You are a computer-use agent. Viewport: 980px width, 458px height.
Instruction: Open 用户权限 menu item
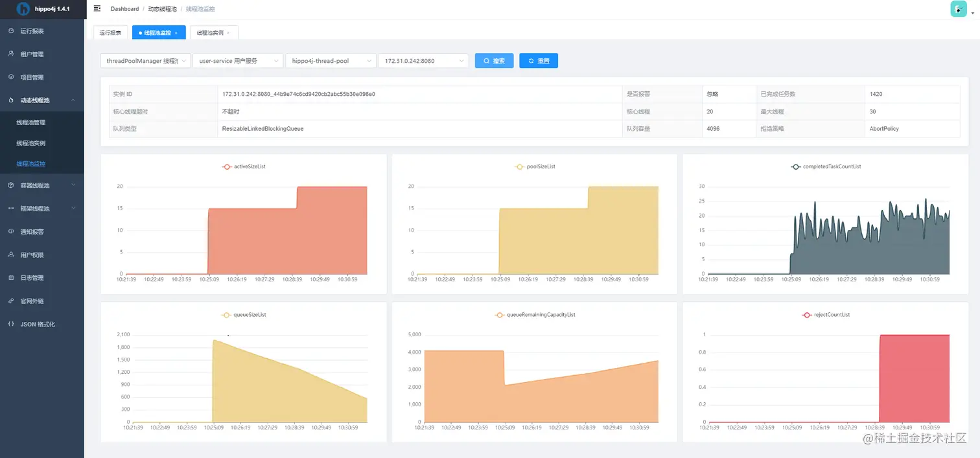(x=42, y=255)
